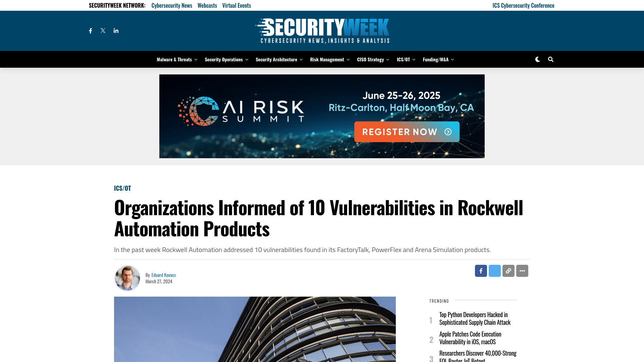The width and height of the screenshot is (644, 362).
Task: Select ICS Cybersecurity Conference link
Action: coord(523,5)
